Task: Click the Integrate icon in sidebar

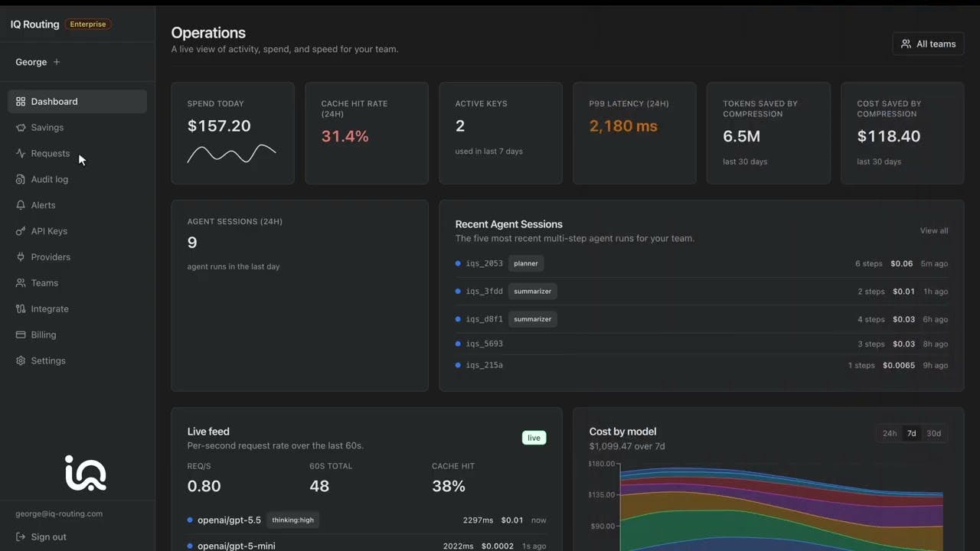Action: [x=21, y=309]
